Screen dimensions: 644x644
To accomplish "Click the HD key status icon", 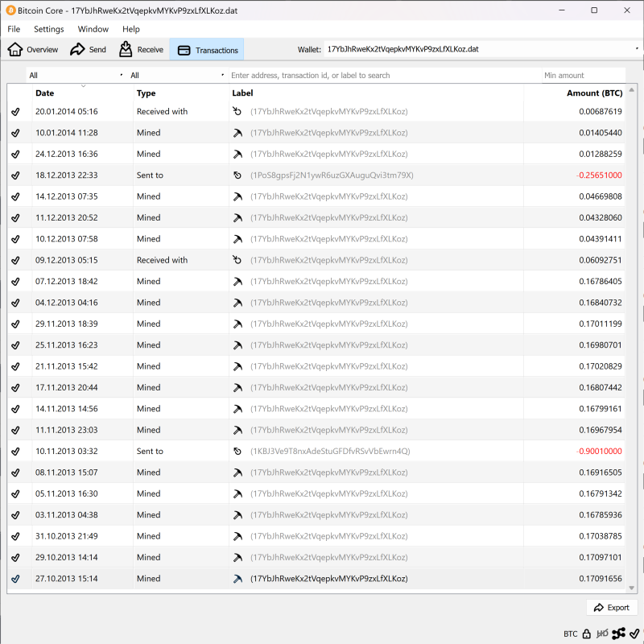I will (602, 634).
